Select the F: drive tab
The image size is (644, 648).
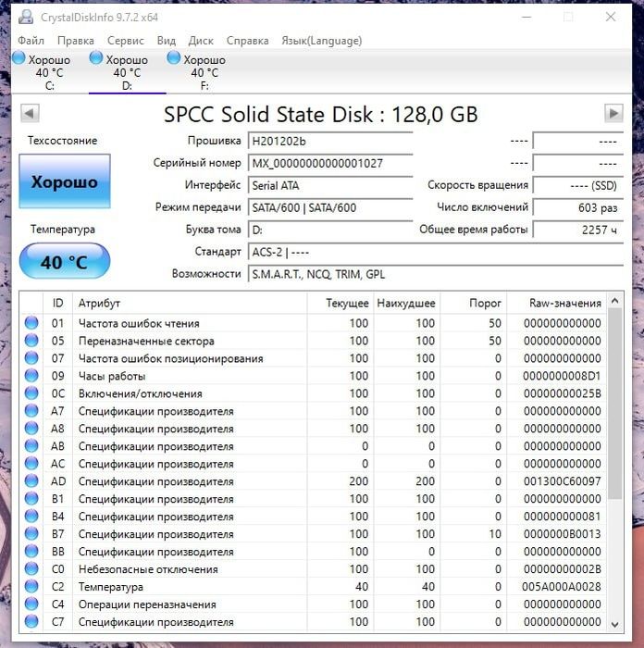tap(204, 72)
